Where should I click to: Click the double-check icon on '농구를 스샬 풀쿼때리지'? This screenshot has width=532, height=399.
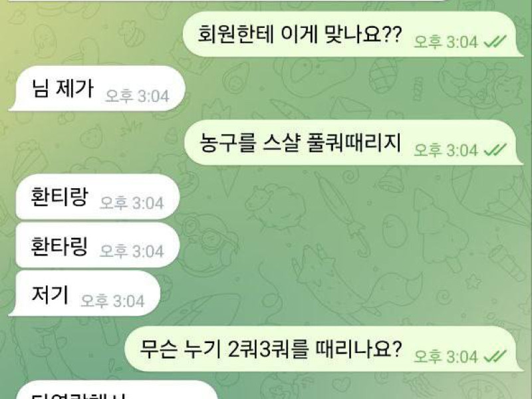point(495,150)
